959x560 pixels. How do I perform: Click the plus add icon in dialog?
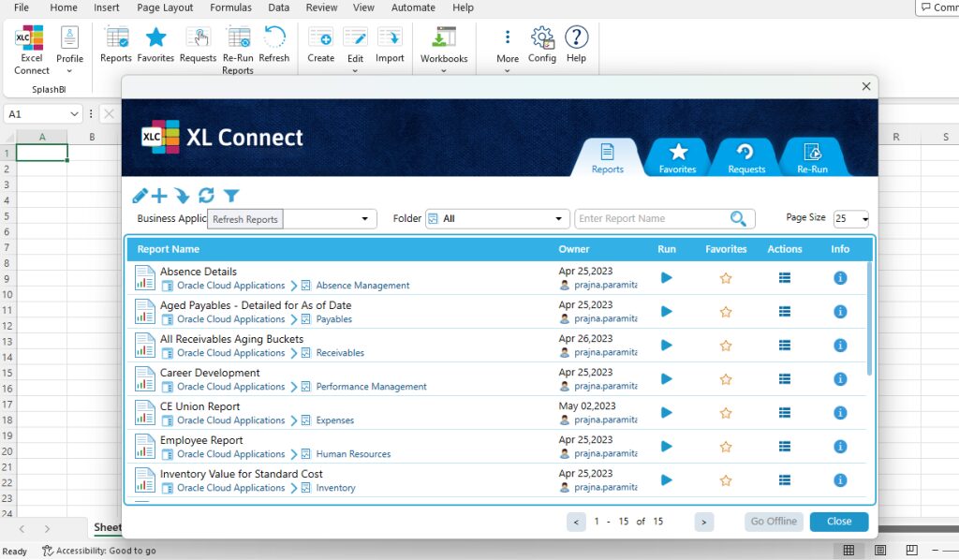point(159,196)
